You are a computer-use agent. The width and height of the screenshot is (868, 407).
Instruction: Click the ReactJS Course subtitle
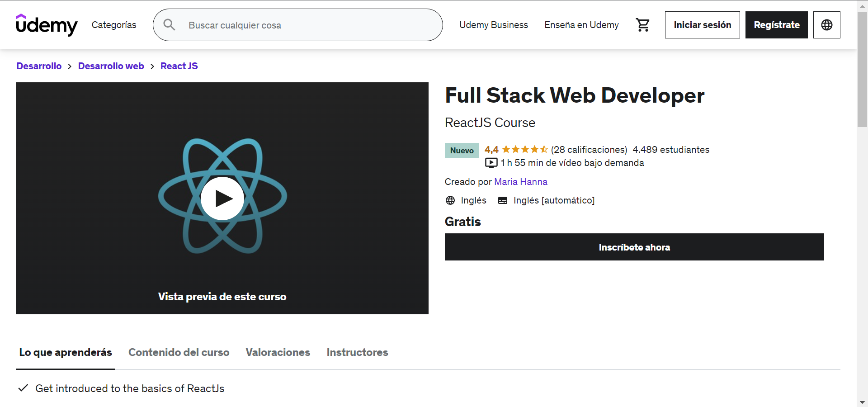[490, 123]
